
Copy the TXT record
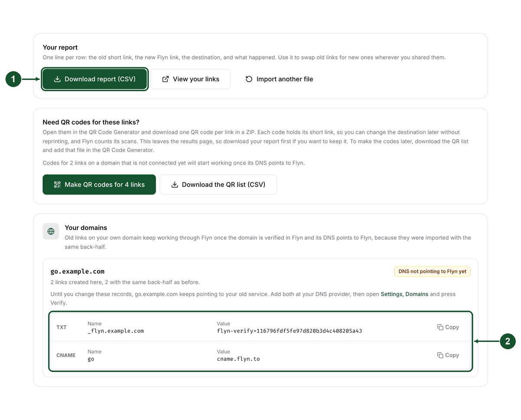pos(448,327)
